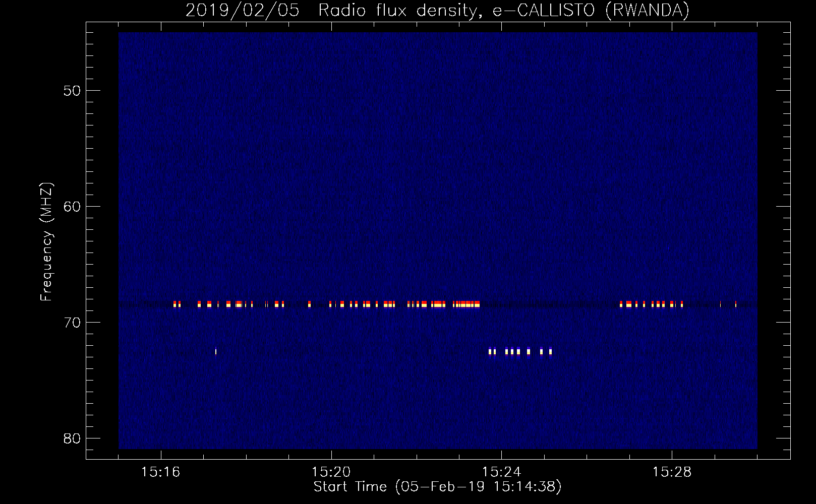Select the 80 frequency tick label
816x504 pixels.
72,438
